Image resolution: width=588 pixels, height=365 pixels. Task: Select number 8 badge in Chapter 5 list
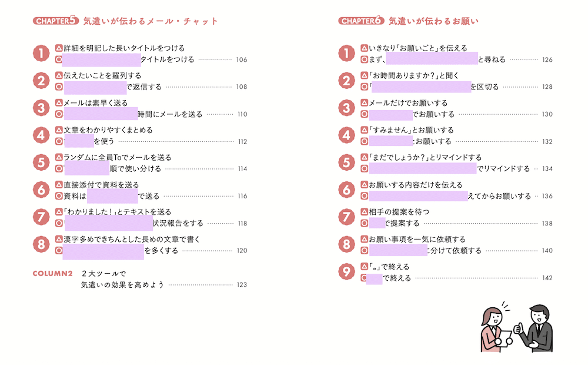[41, 244]
